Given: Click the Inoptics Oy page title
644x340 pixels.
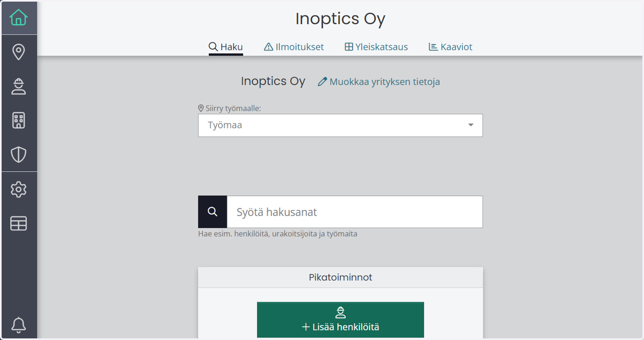Looking at the screenshot, I should [x=340, y=19].
